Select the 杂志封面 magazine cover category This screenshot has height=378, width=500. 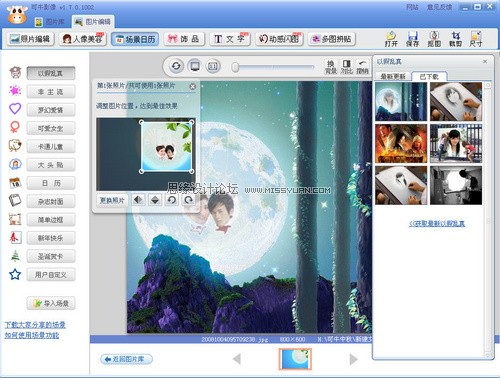(51, 202)
